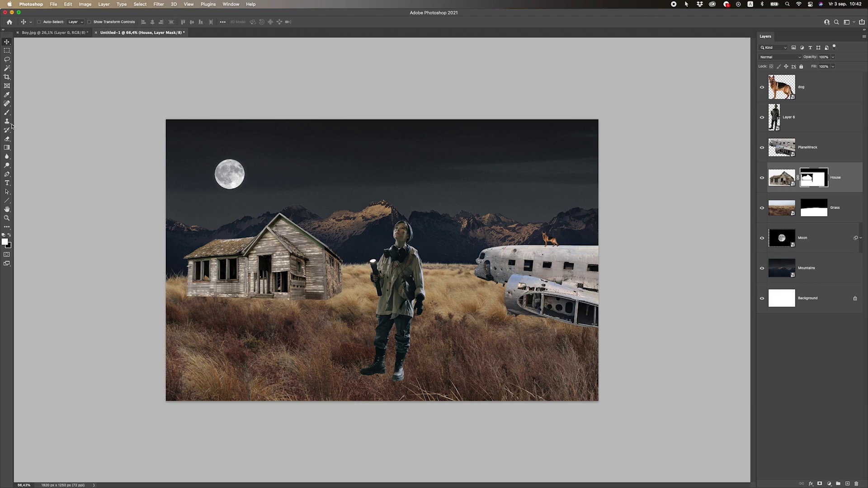The width and height of the screenshot is (868, 488).
Task: Add a layer mask button
Action: (x=820, y=483)
